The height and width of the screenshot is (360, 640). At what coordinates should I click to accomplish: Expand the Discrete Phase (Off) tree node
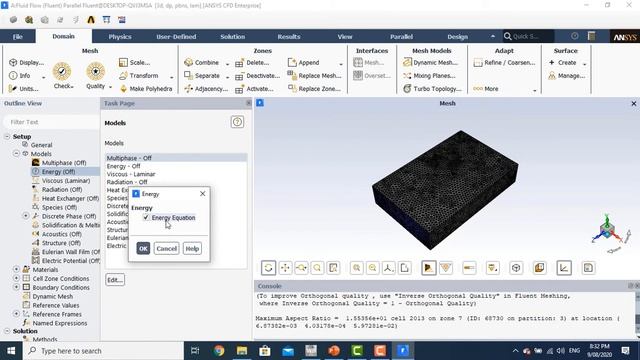click(x=26, y=216)
